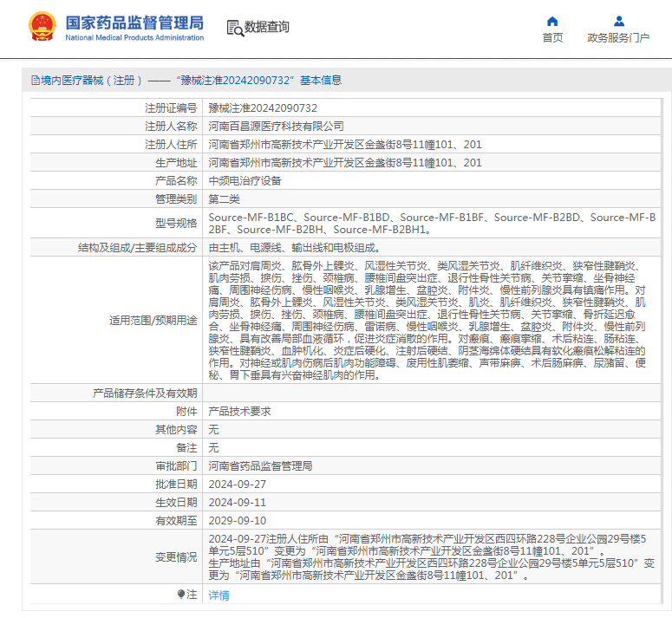Screen dimensions: 672x618
Task: Open the 详情 link
Action: (x=219, y=595)
